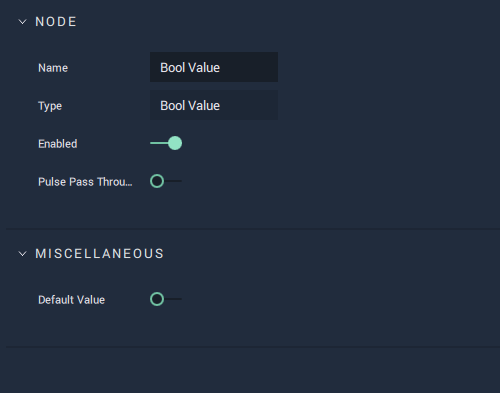Disable the Enabled toggle switch
Screen dimensions: 500x393
click(x=166, y=143)
